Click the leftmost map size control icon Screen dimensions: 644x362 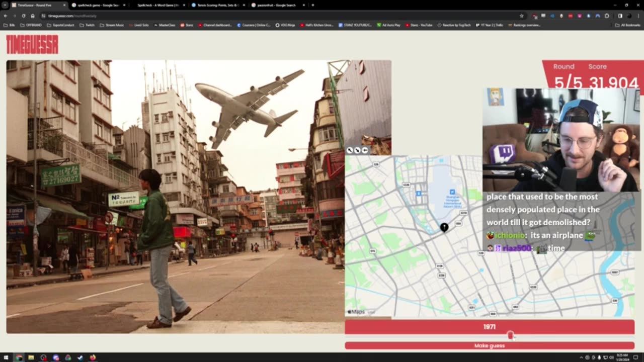(x=350, y=150)
